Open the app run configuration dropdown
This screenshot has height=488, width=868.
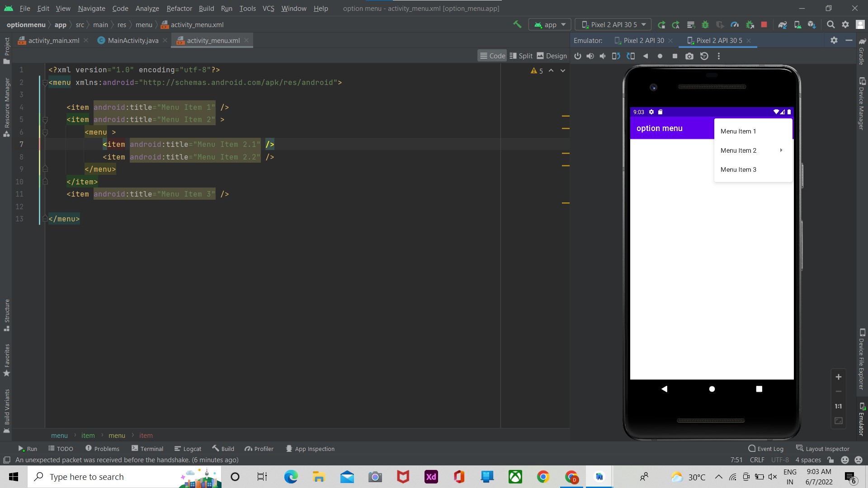tap(550, 24)
